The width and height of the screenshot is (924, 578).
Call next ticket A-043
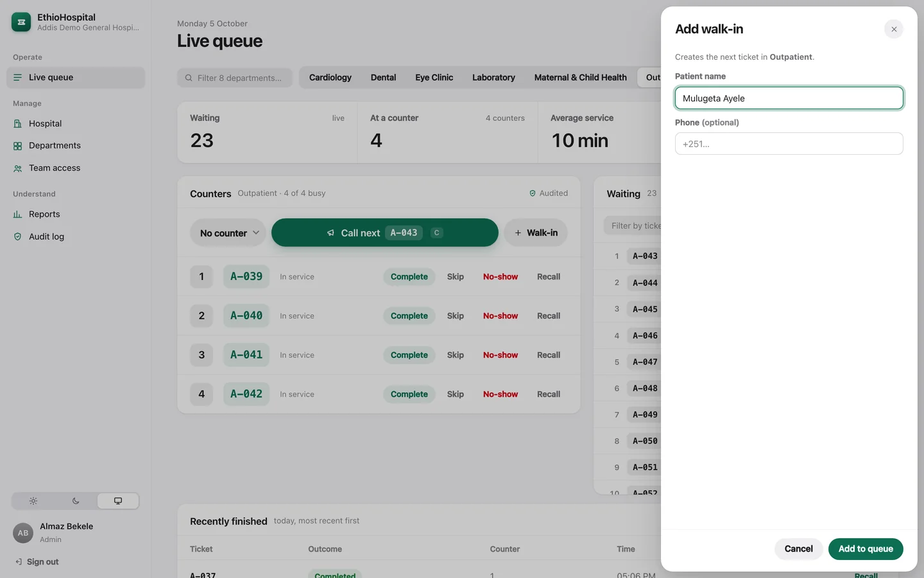coord(385,232)
